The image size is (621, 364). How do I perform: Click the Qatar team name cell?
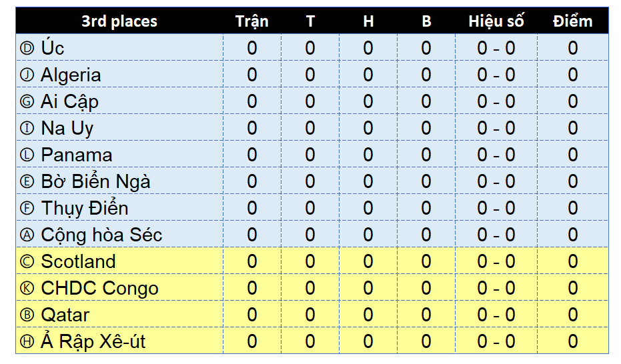(x=119, y=315)
